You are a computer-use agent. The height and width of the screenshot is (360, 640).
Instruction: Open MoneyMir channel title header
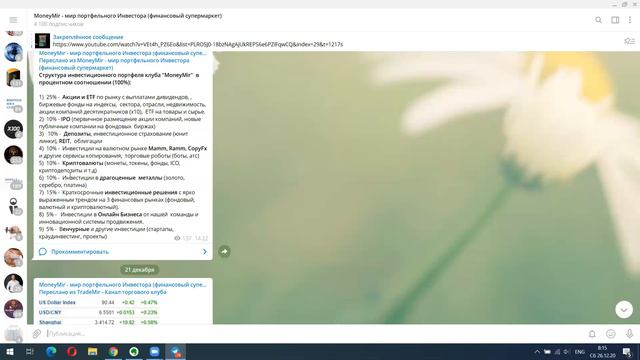(x=128, y=16)
